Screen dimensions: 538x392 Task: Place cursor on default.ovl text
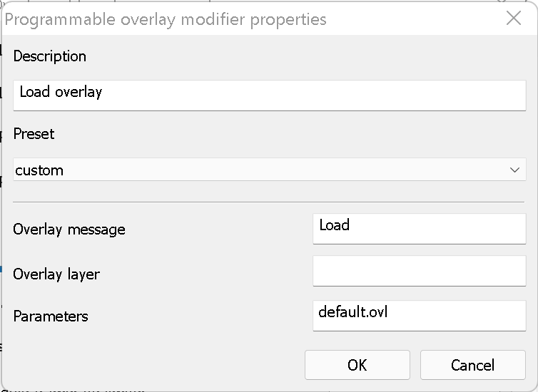coord(352,312)
